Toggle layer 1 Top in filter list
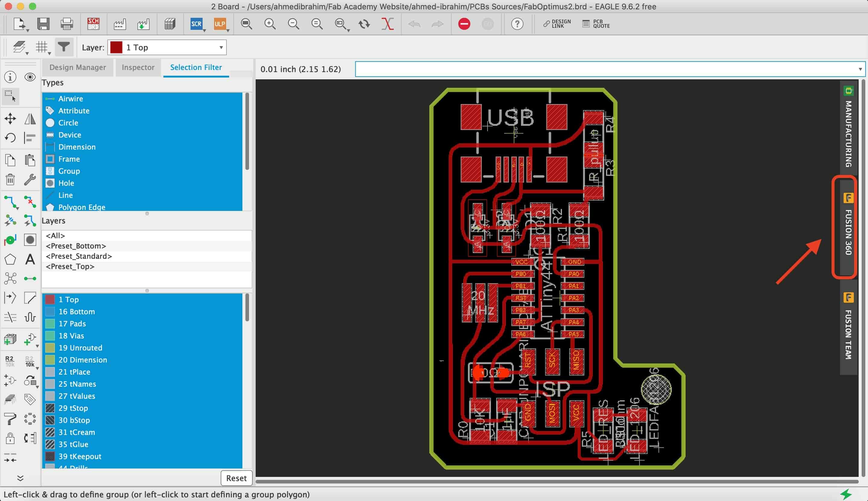The image size is (868, 501). (x=142, y=299)
